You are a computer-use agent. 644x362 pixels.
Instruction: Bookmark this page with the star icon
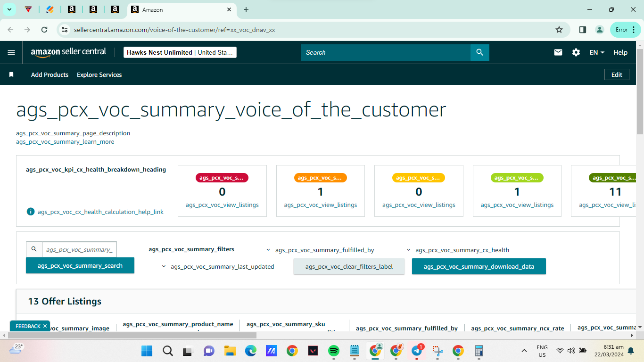click(x=559, y=30)
